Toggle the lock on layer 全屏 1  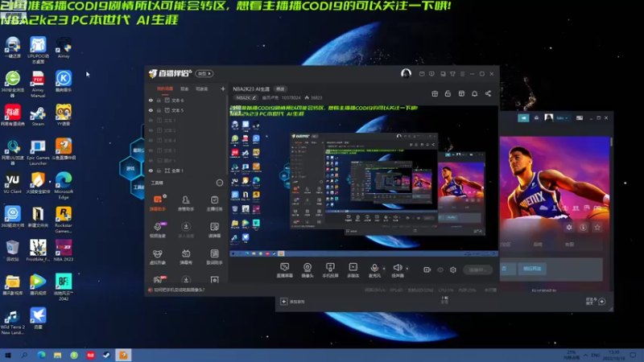[159, 171]
